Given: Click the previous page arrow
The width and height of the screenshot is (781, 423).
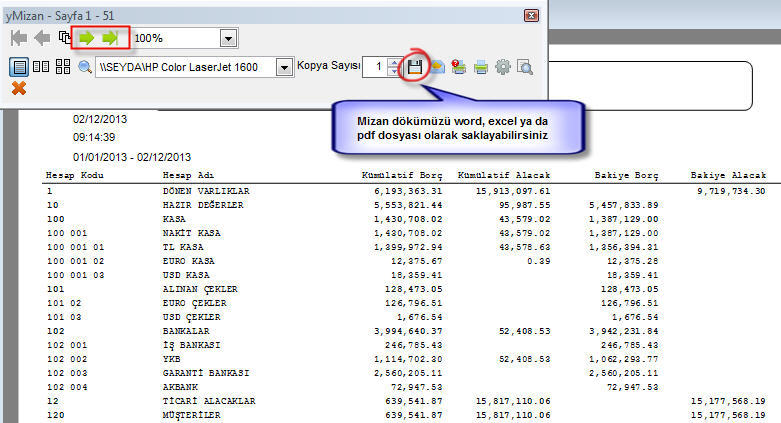Looking at the screenshot, I should pos(42,38).
